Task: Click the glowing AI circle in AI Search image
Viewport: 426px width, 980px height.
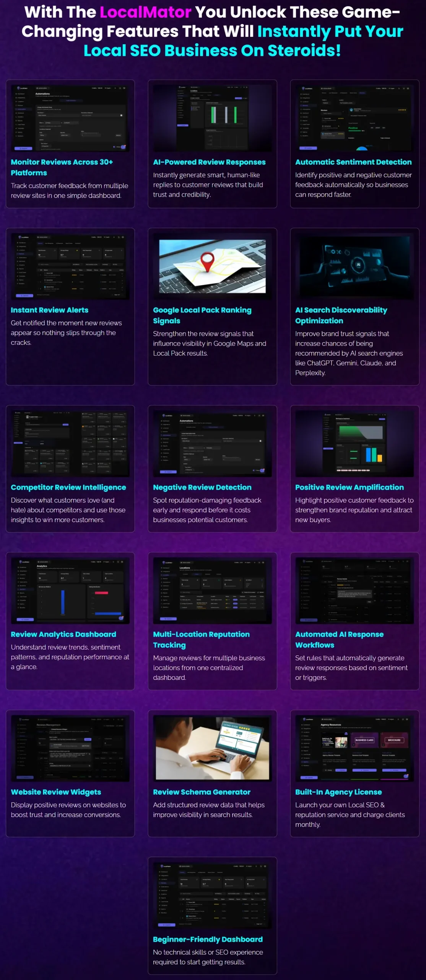Action: [x=358, y=265]
